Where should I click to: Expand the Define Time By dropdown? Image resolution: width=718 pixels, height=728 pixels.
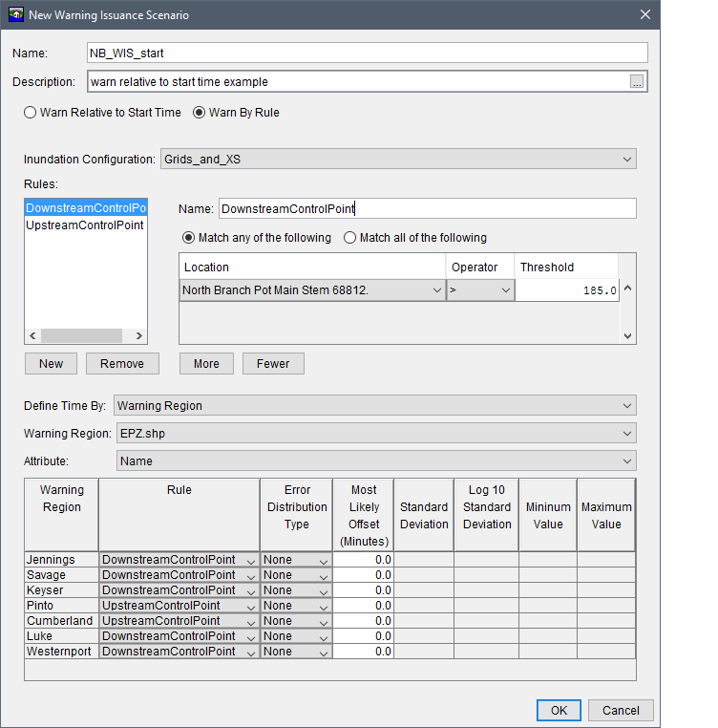[x=374, y=406]
